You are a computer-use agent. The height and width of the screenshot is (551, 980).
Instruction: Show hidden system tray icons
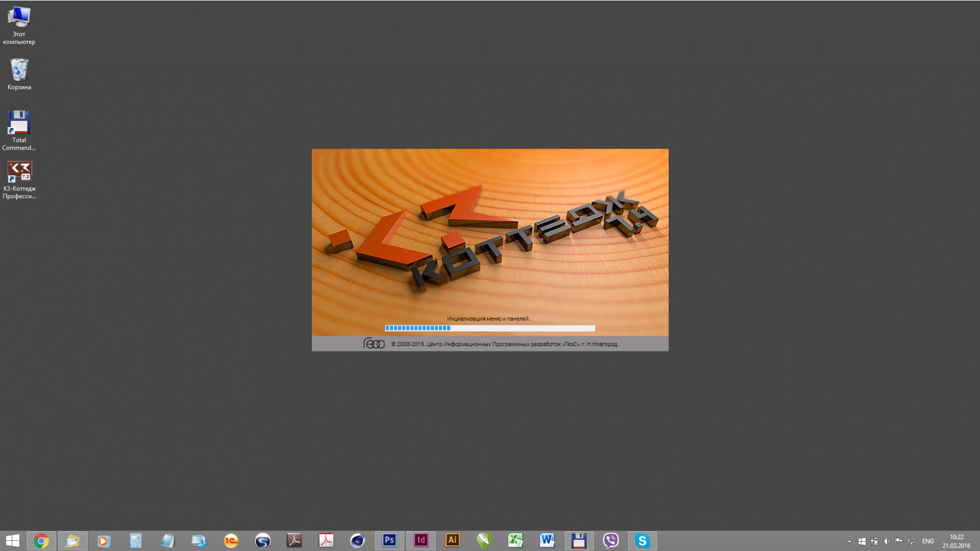click(850, 541)
